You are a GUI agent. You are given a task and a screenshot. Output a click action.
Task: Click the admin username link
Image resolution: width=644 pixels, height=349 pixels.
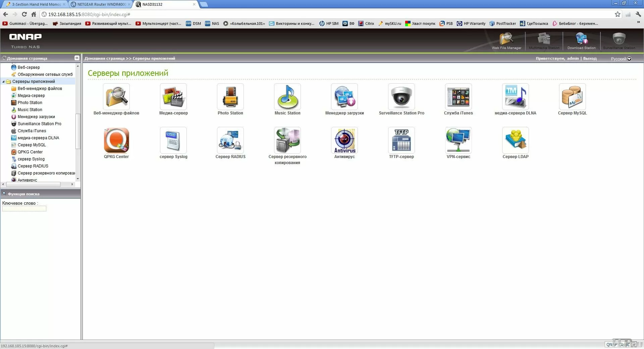tap(573, 58)
